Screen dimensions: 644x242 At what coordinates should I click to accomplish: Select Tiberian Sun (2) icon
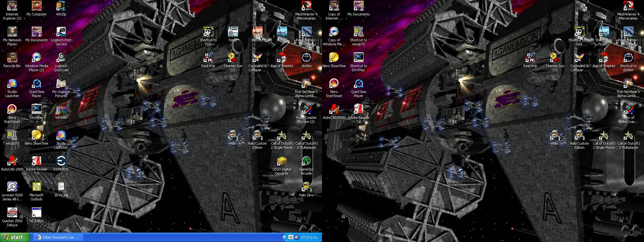[x=233, y=62]
